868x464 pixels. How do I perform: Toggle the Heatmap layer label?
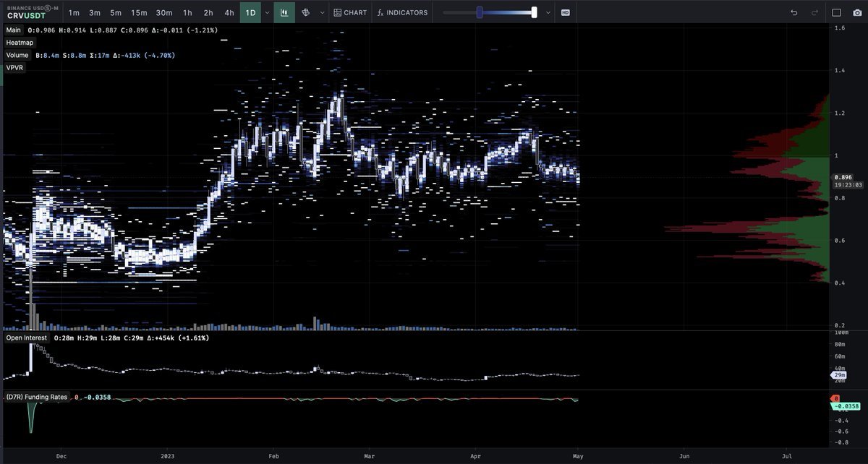pos(20,43)
